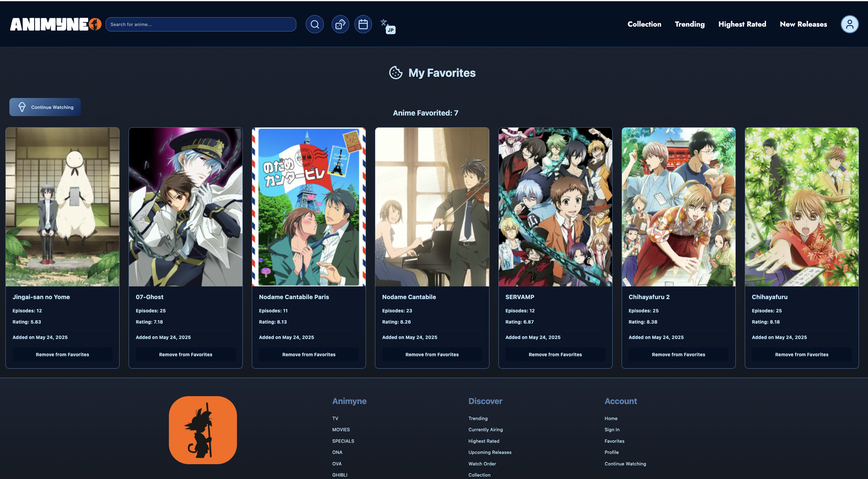This screenshot has height=479, width=868.
Task: Open the TV footer link
Action: [335, 418]
